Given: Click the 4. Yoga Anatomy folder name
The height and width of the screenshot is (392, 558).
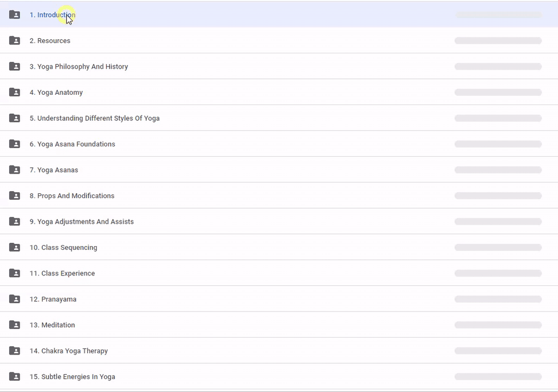Looking at the screenshot, I should [56, 93].
